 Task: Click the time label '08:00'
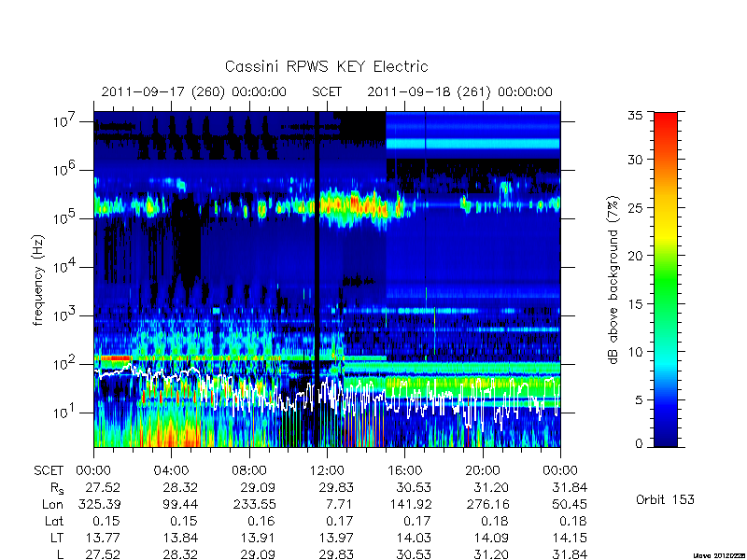pos(248,470)
